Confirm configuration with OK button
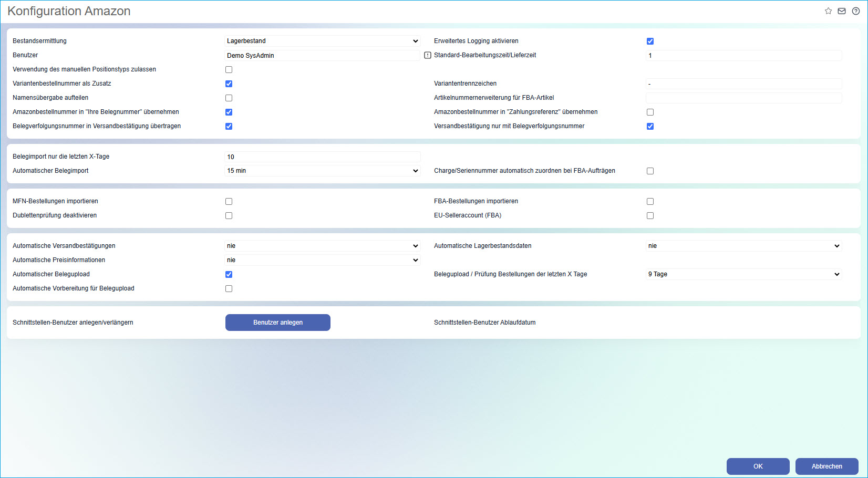The width and height of the screenshot is (868, 478). click(758, 466)
